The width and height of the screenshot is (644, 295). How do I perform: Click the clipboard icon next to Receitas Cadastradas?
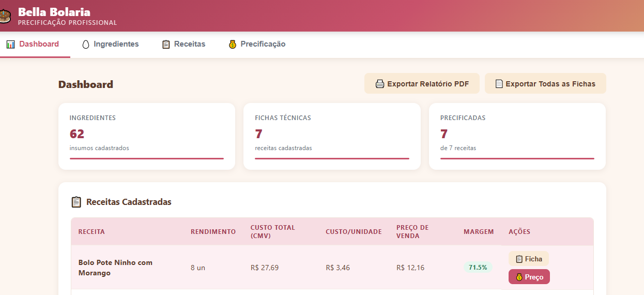[x=76, y=202]
